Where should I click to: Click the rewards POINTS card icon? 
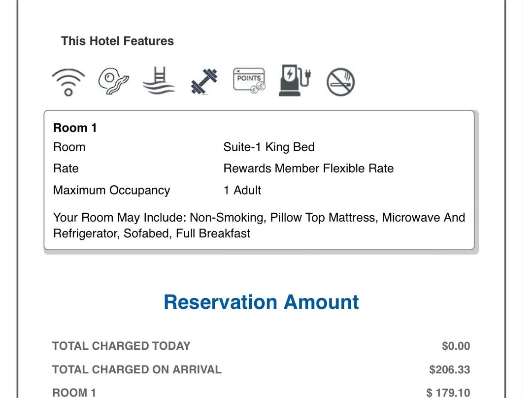click(249, 81)
